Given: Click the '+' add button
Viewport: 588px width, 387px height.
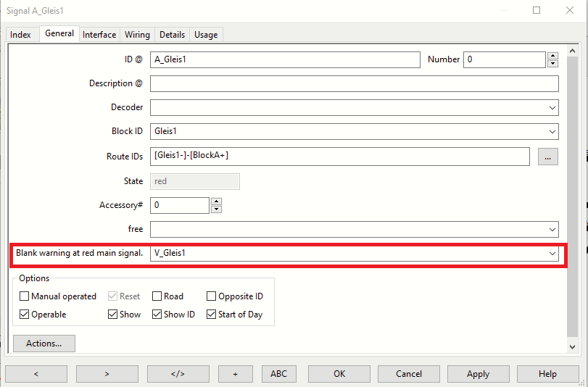Looking at the screenshot, I should click(235, 374).
